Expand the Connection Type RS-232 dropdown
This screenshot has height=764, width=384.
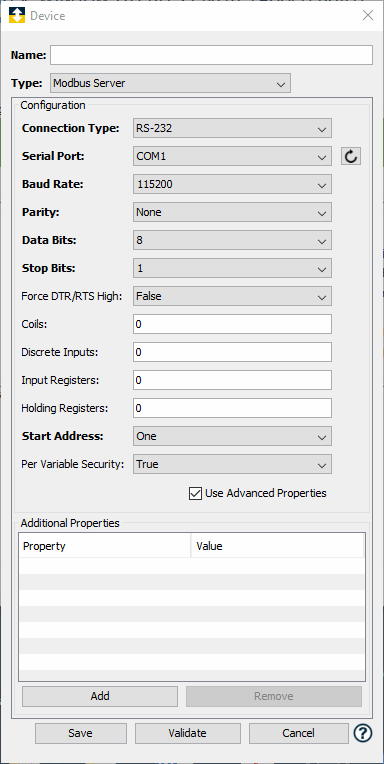click(x=232, y=129)
